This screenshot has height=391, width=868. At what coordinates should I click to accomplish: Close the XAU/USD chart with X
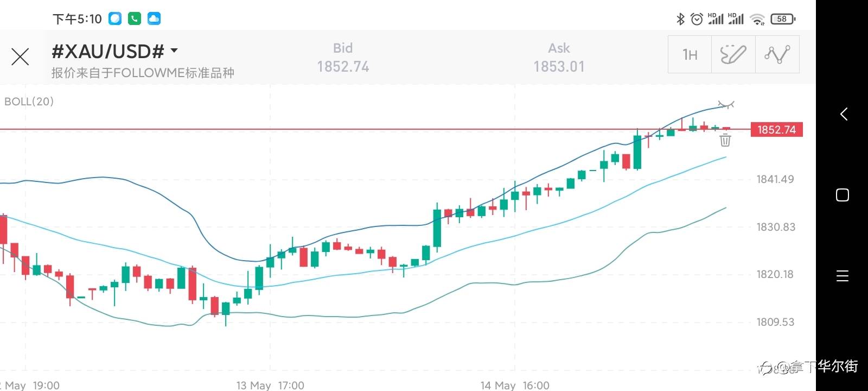(20, 56)
